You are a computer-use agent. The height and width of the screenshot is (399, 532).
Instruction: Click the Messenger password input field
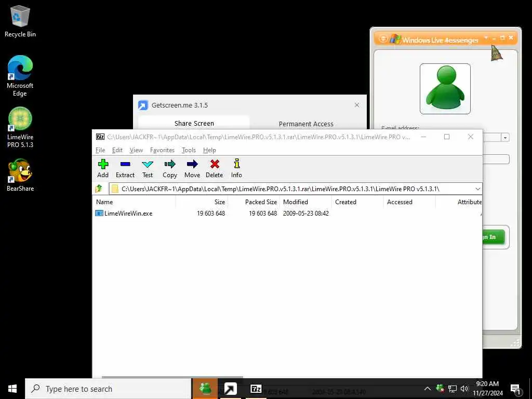pos(496,159)
